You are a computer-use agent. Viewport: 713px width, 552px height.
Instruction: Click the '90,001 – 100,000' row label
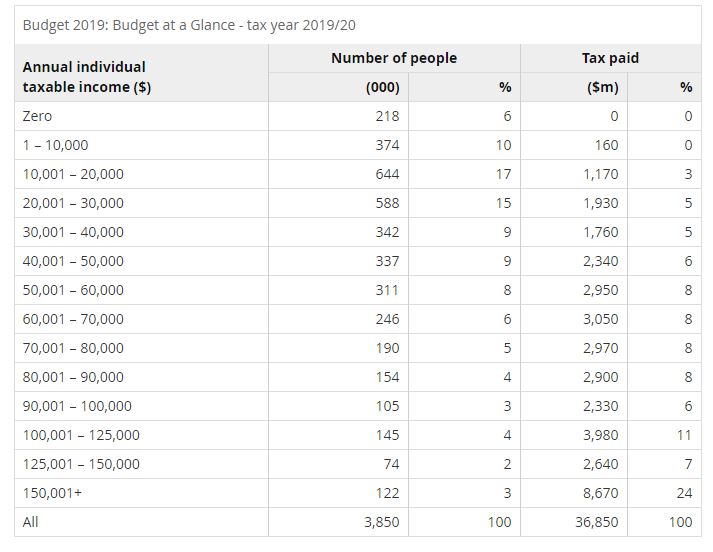tap(77, 406)
